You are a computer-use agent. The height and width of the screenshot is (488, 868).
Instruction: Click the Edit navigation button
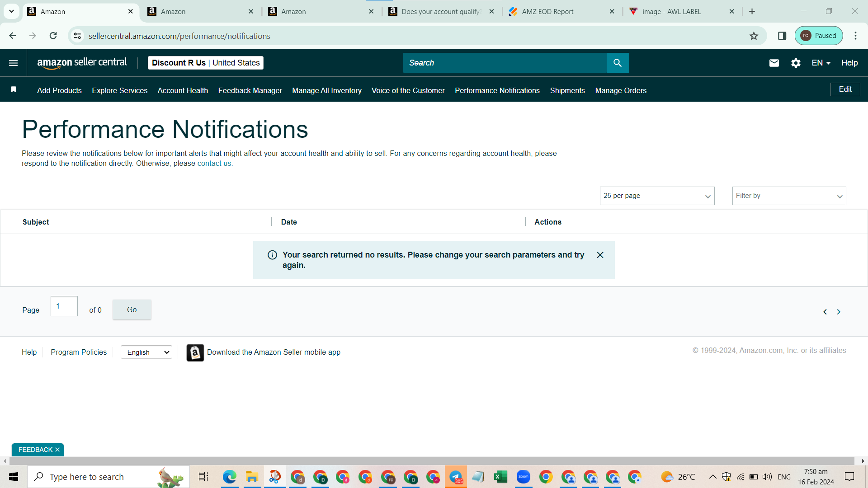(x=845, y=89)
